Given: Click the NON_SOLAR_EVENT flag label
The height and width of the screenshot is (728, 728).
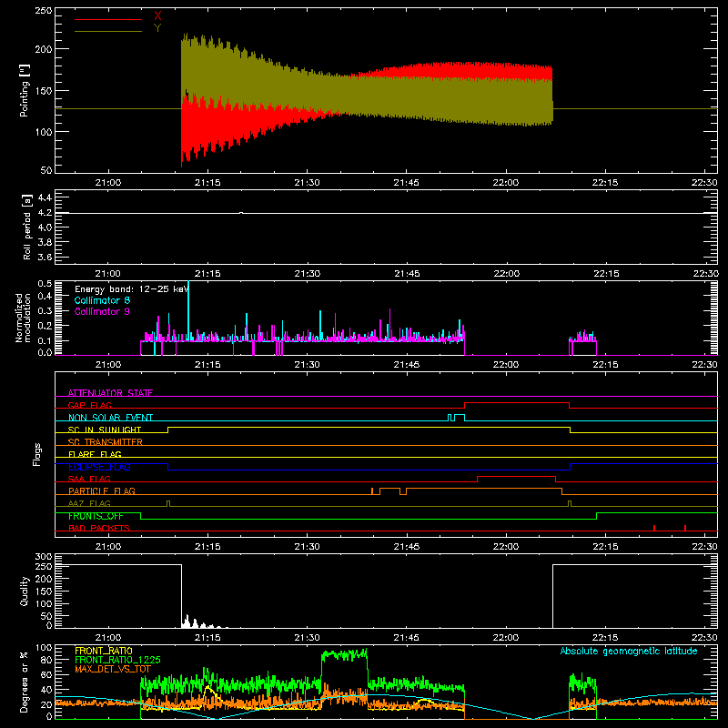Looking at the screenshot, I should point(110,418).
